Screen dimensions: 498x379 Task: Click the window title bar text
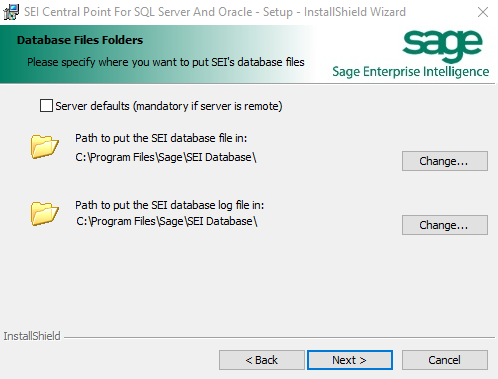[215, 12]
